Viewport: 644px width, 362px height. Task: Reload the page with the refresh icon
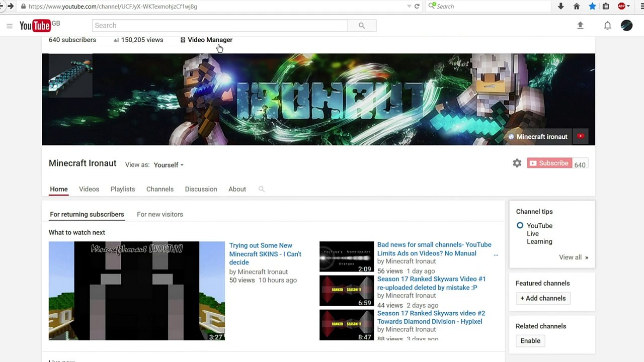click(417, 7)
